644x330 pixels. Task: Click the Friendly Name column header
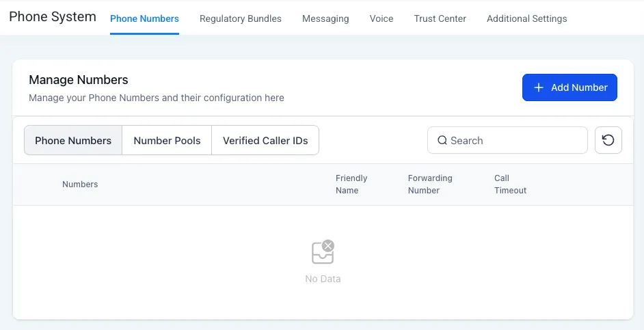click(x=351, y=184)
